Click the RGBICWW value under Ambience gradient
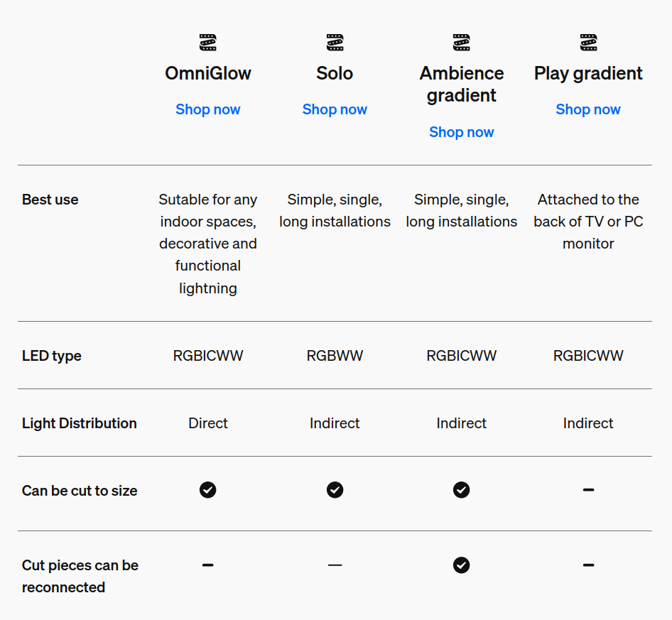This screenshot has width=672, height=620. [462, 356]
